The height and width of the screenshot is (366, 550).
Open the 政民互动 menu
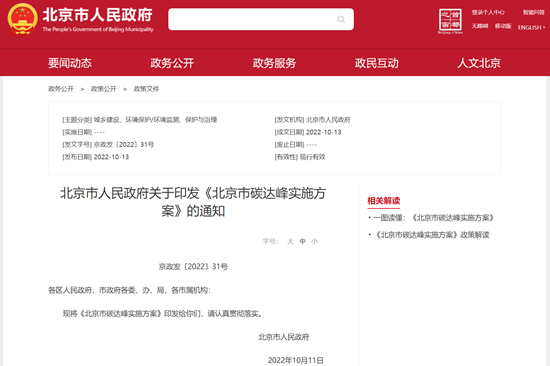point(377,63)
